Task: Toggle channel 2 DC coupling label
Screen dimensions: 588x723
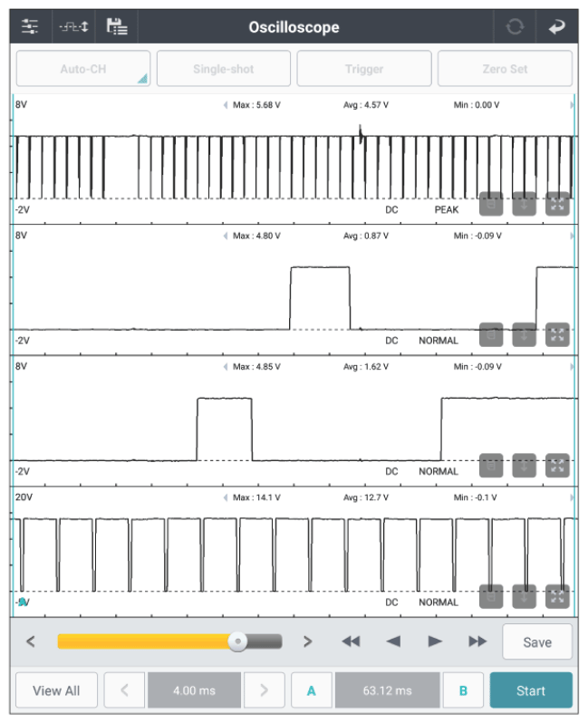Action: point(391,341)
